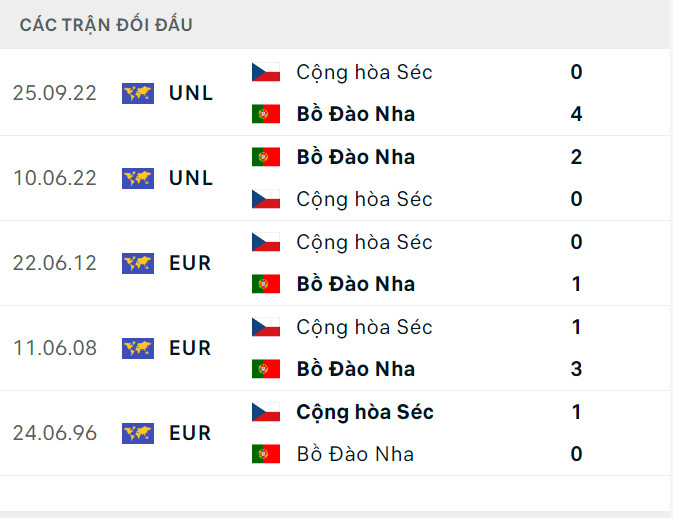Click the EUR competition icon for 22.06.12

coord(138,263)
